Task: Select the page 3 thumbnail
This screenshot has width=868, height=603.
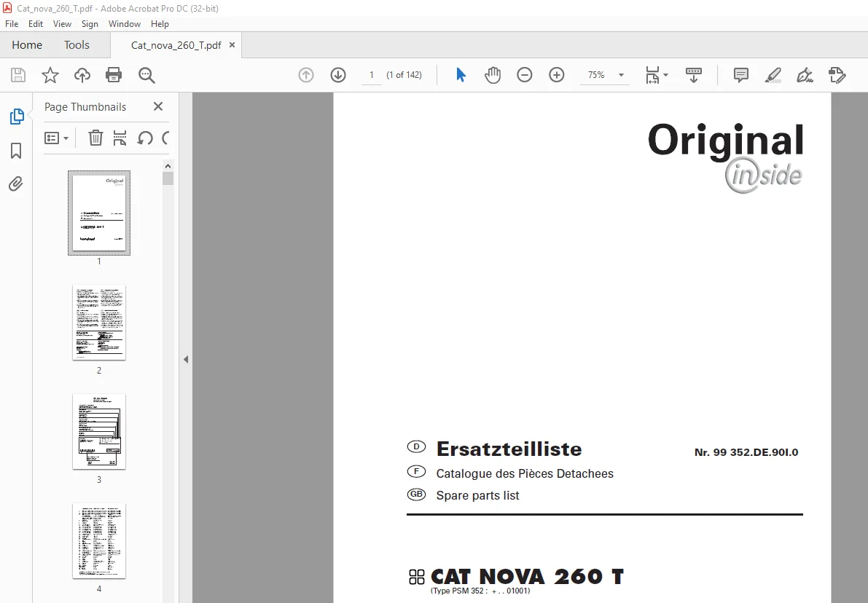Action: [x=99, y=432]
